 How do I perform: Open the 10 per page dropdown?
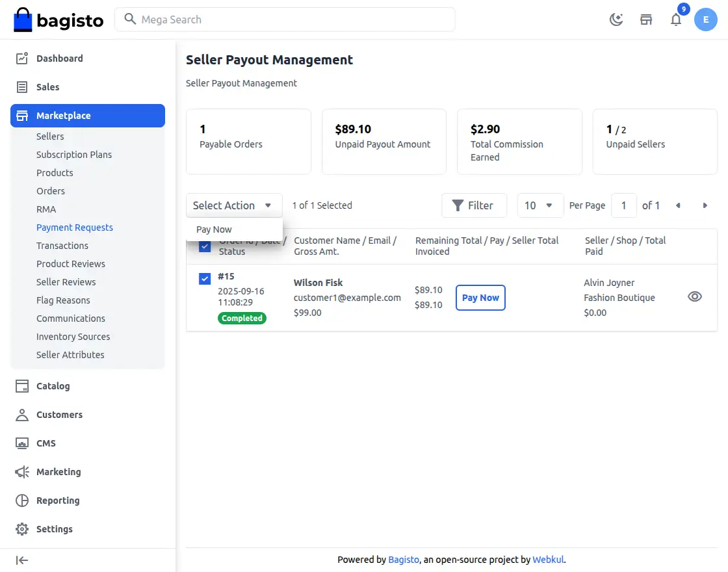pyautogui.click(x=539, y=205)
